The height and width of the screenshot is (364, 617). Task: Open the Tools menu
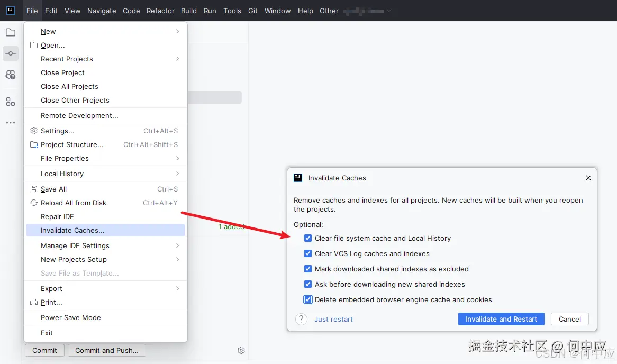[x=232, y=11]
